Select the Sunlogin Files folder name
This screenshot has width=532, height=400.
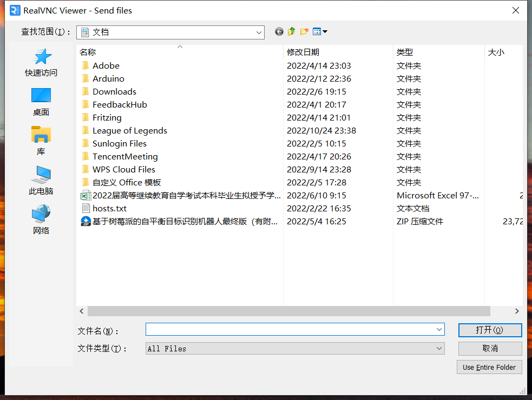[120, 143]
